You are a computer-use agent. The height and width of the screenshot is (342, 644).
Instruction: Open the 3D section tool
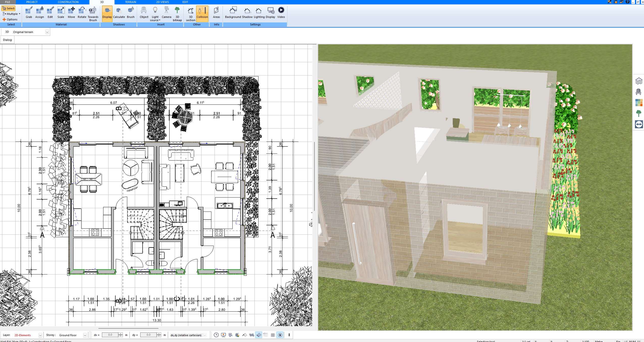coord(191,14)
